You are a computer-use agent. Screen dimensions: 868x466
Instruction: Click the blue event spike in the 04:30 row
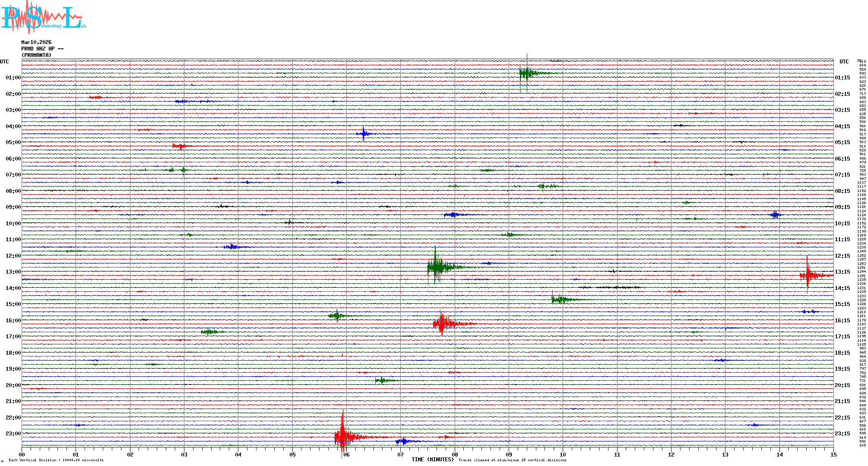click(364, 134)
